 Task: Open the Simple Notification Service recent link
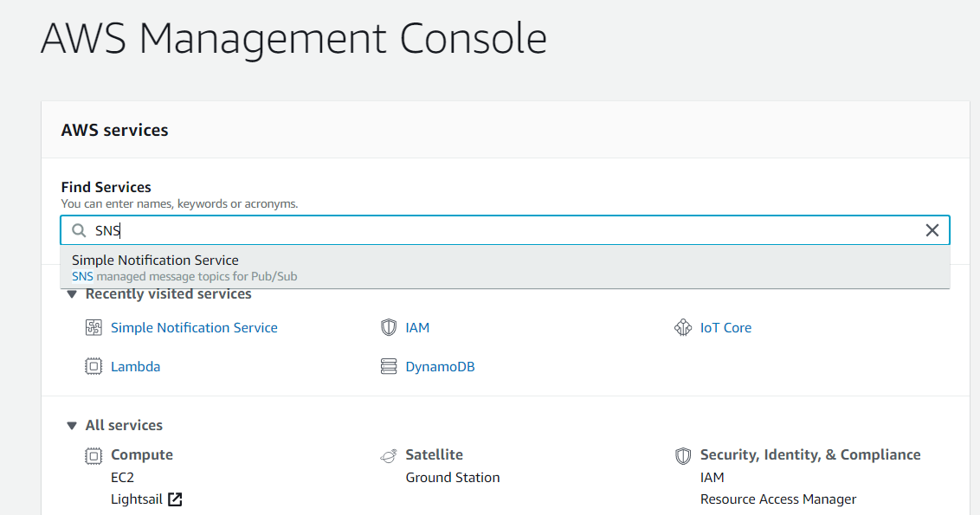(194, 328)
